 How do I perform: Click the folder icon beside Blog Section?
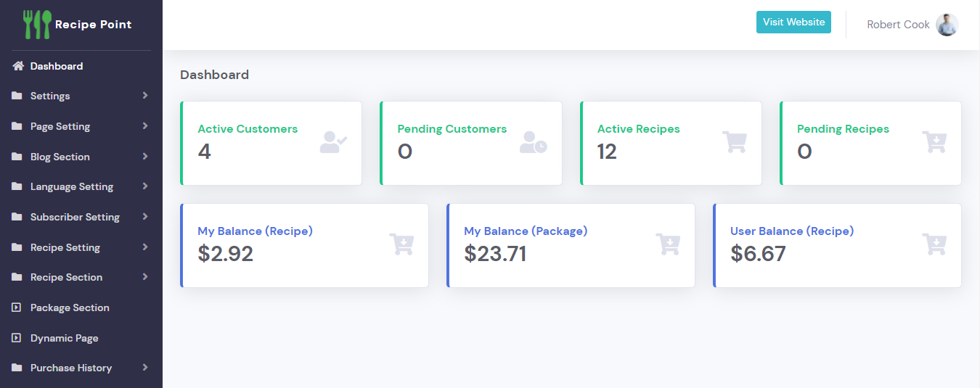(x=17, y=157)
